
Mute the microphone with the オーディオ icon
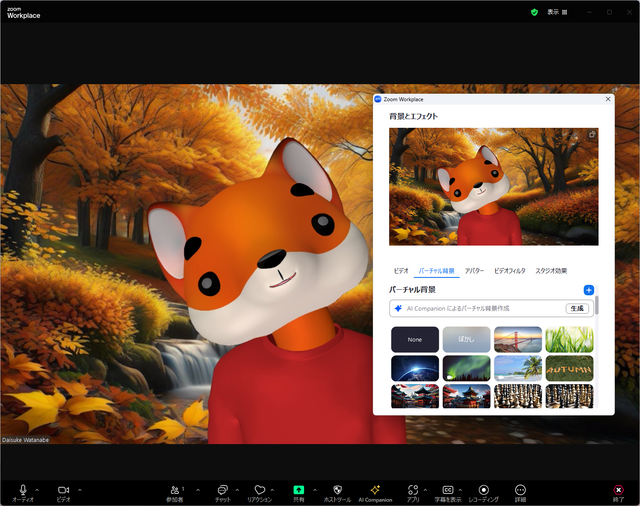(x=22, y=490)
